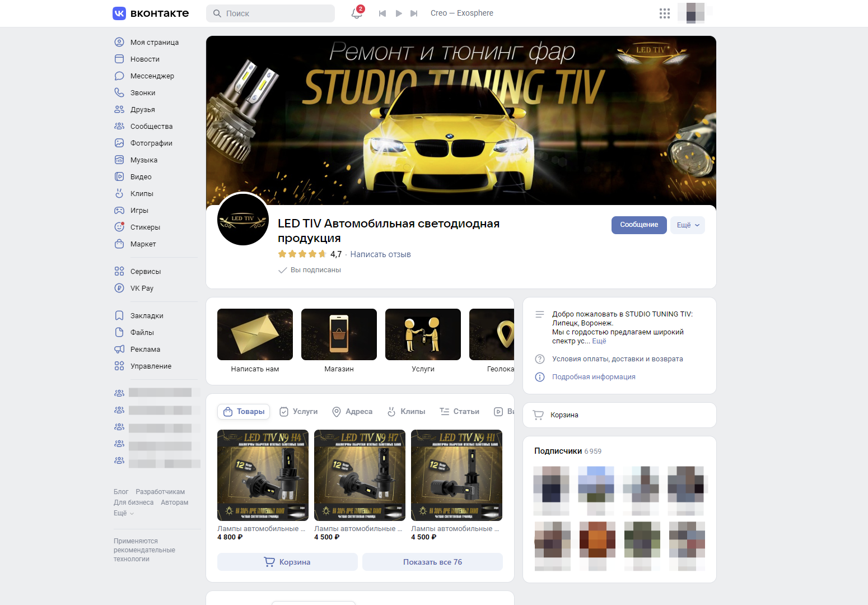The width and height of the screenshot is (868, 605).
Task: Play the current track in header
Action: 399,13
